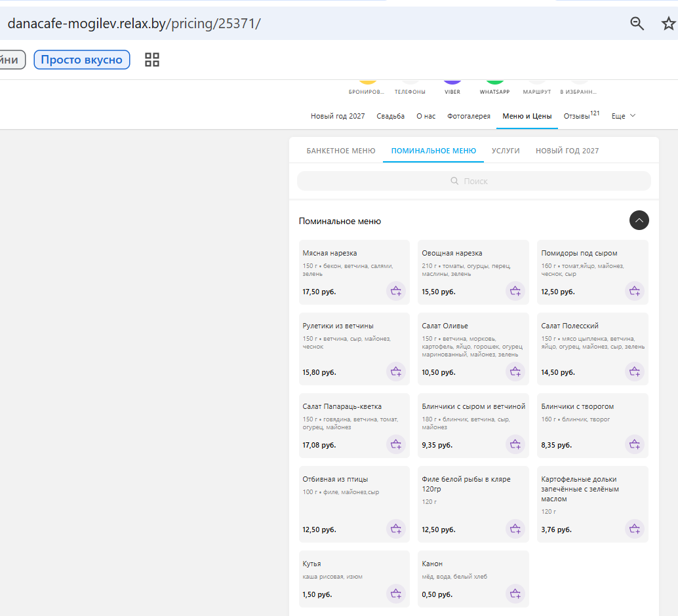This screenshot has height=616, width=678.
Task: Switch to the Банкетное меню tab
Action: click(341, 151)
